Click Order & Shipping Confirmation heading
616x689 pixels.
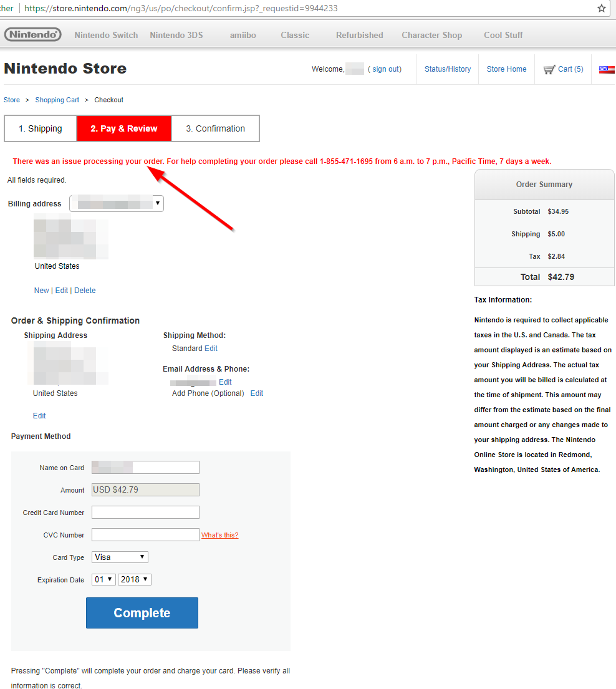[75, 320]
